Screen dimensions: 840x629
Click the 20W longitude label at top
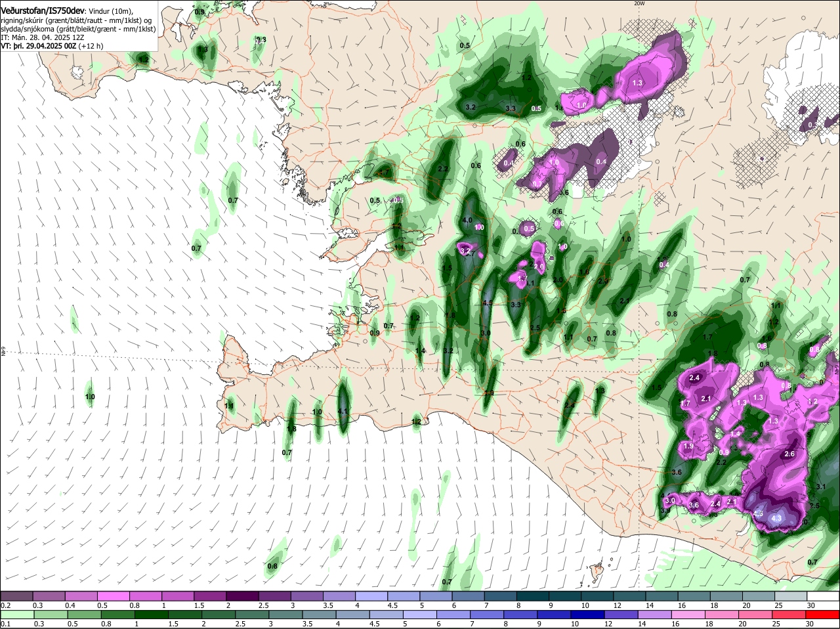click(640, 3)
